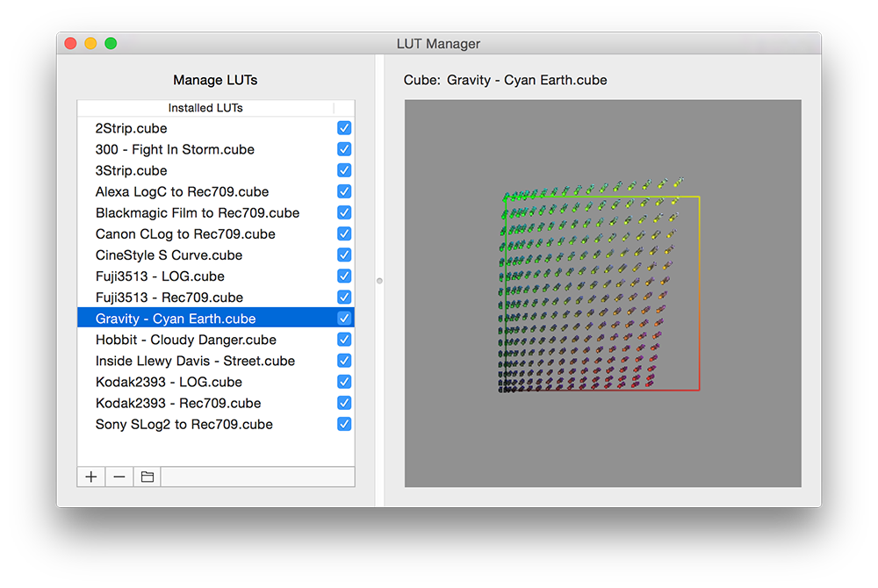Click the 3D LUT cube preview
The image size is (878, 588).
[x=602, y=293]
